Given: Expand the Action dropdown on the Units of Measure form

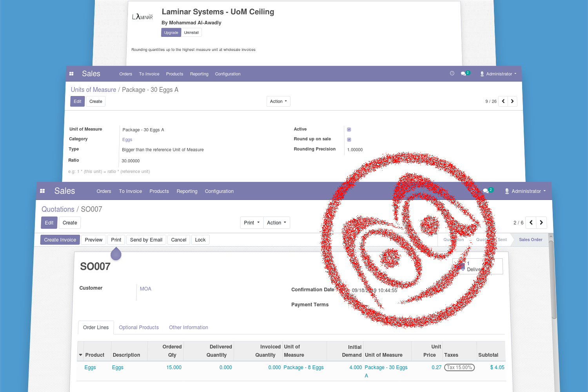Looking at the screenshot, I should pyautogui.click(x=278, y=102).
